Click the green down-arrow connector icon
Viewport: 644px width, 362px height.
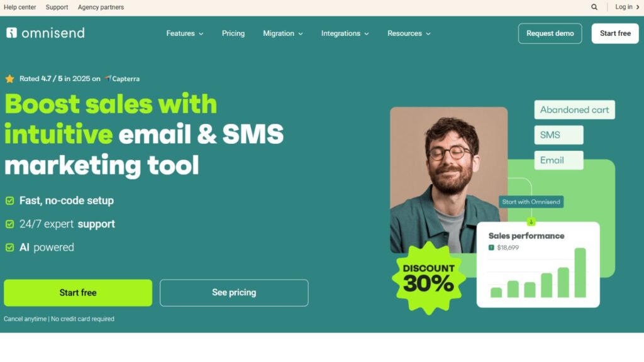tap(531, 222)
